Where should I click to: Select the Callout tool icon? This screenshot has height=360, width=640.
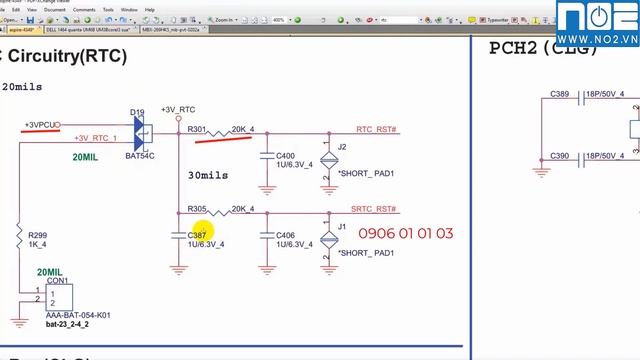[523, 20]
